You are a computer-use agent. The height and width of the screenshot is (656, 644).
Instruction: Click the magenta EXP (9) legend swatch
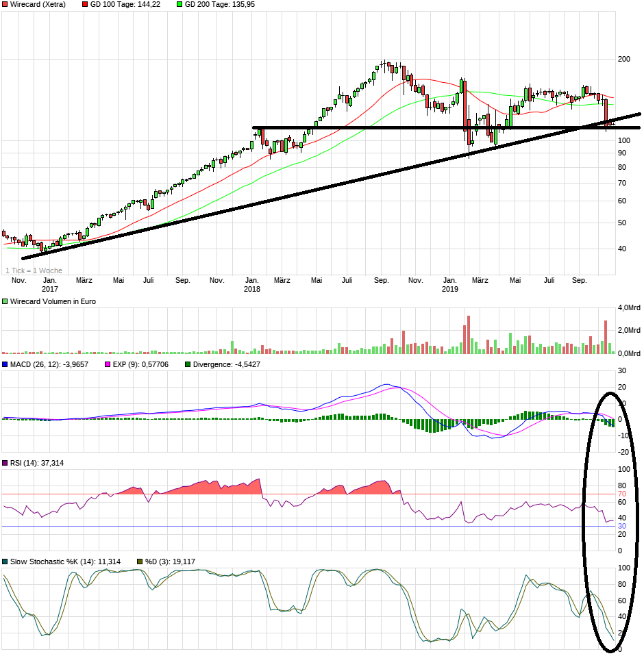coord(108,365)
